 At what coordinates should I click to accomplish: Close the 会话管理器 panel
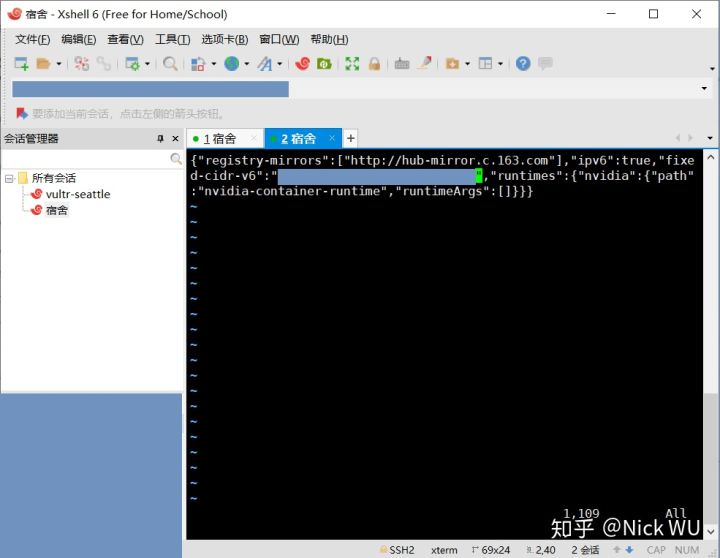point(175,138)
